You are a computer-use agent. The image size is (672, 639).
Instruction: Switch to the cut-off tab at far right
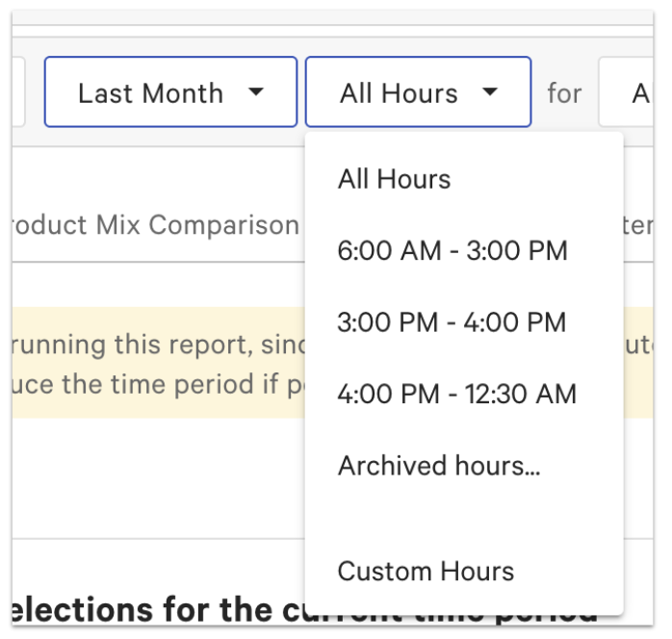pos(639,225)
